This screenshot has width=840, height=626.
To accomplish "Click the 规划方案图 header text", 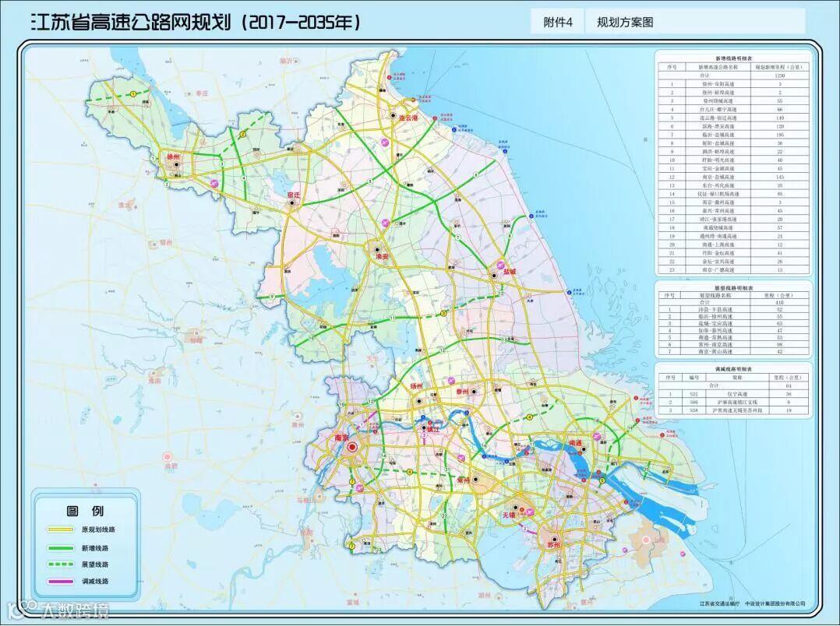I will coord(625,23).
